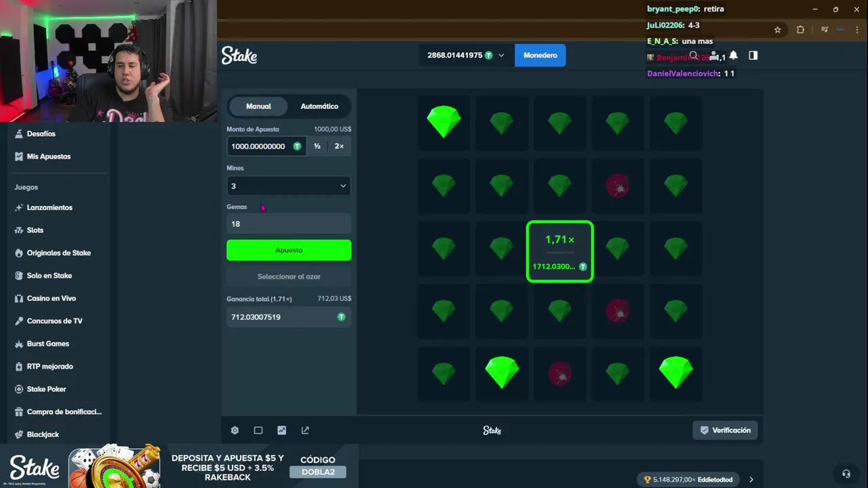The width and height of the screenshot is (868, 488).
Task: Click the Verificación button
Action: pyautogui.click(x=726, y=430)
